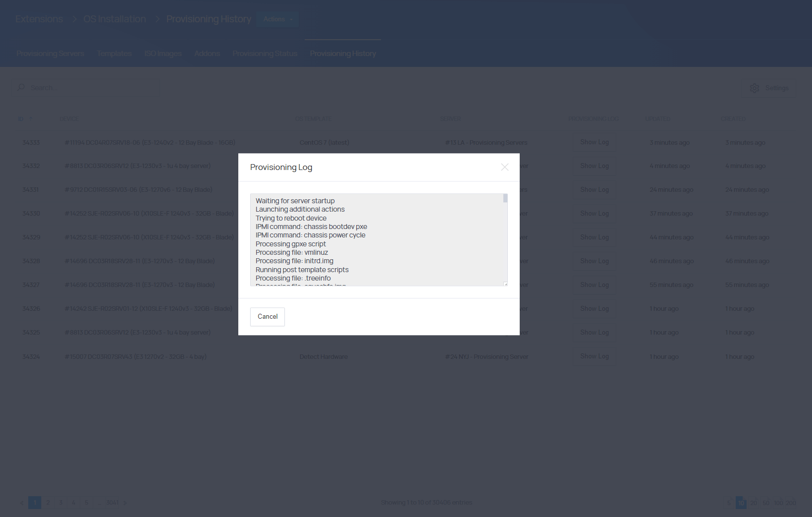Switch to ISO Images tab
Image resolution: width=812 pixels, height=517 pixels.
pyautogui.click(x=163, y=54)
